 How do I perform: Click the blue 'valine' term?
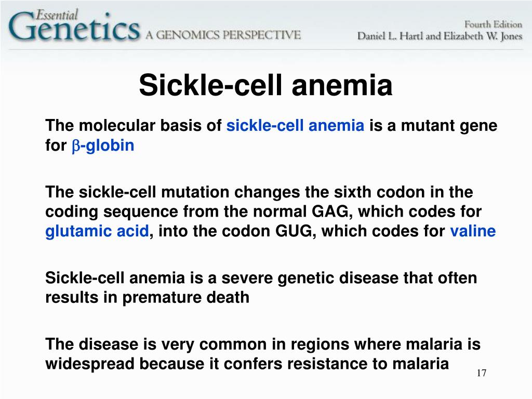(x=473, y=231)
